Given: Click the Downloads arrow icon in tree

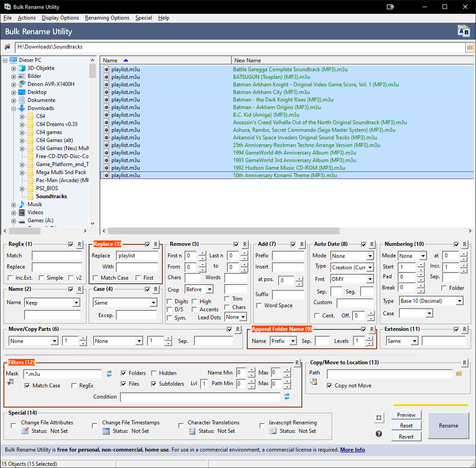Looking at the screenshot, I should coord(22,108).
